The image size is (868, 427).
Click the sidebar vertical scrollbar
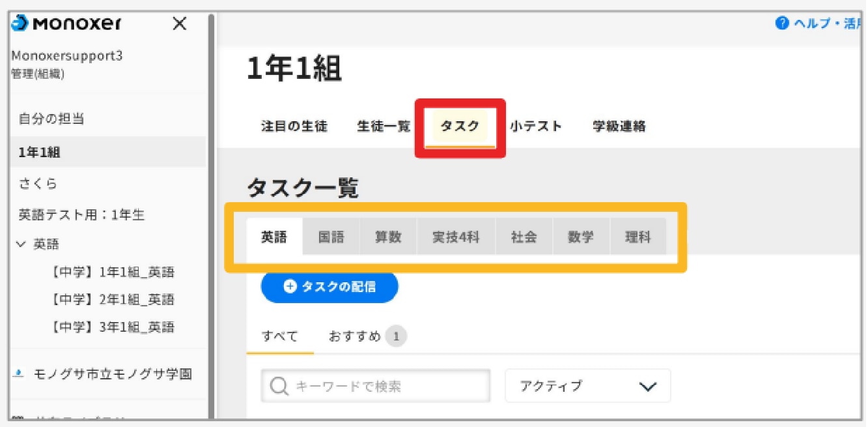click(x=210, y=215)
